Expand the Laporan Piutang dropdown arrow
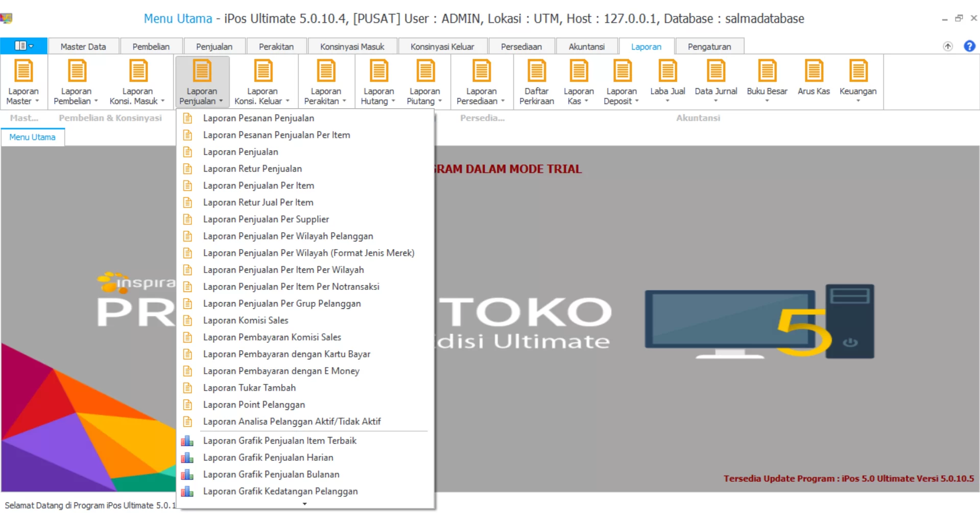980x513 pixels. [x=440, y=101]
